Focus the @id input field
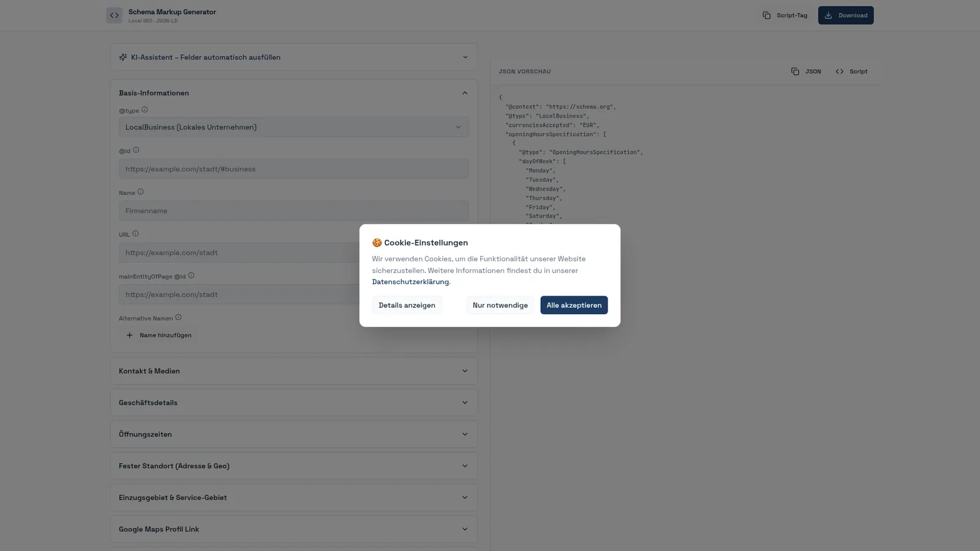Viewport: 980px width, 551px height. coord(294,169)
